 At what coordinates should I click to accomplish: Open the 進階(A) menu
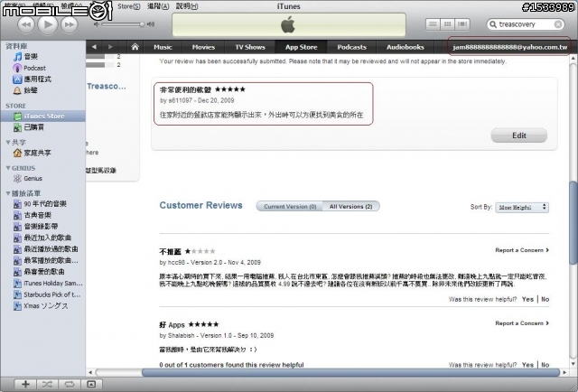pyautogui.click(x=158, y=6)
